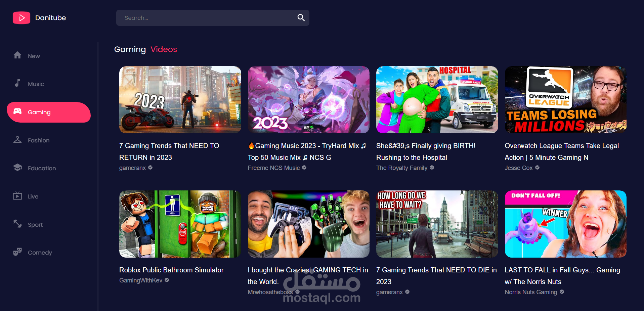Screen dimensions: 644x311
Task: Open How Long Do We Have To Wait thumbnail
Action: 437,224
